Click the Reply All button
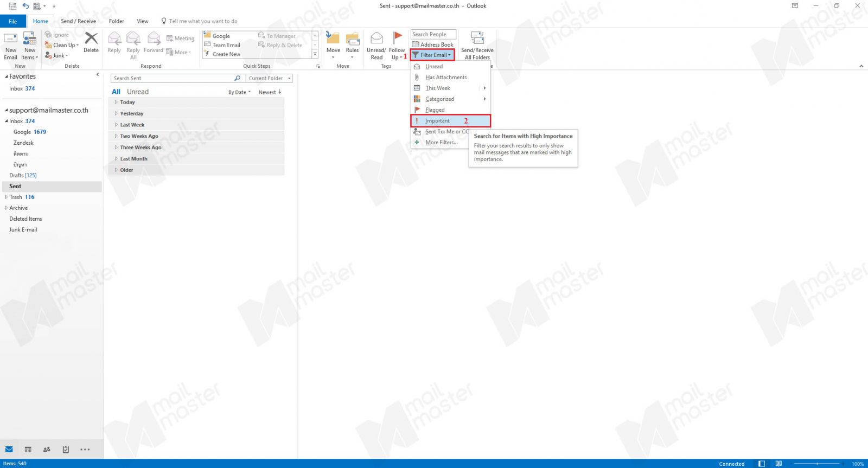The image size is (868, 468). tap(133, 46)
